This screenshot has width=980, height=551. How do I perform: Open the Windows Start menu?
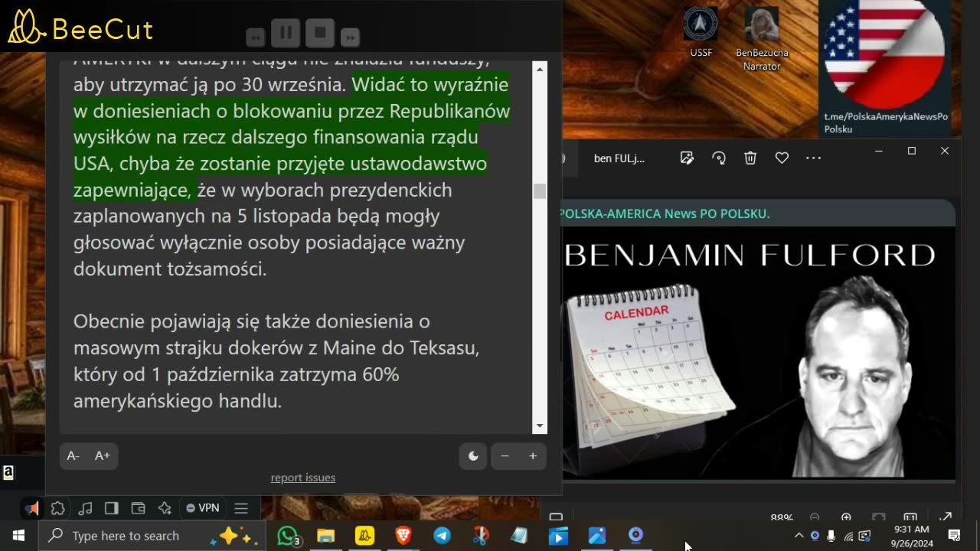tap(18, 536)
